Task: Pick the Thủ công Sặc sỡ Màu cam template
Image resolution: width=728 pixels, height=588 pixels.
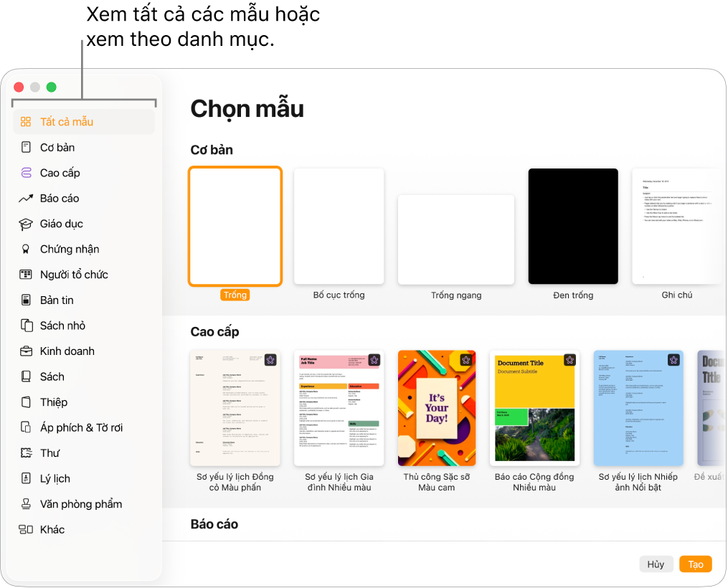Action: point(436,408)
